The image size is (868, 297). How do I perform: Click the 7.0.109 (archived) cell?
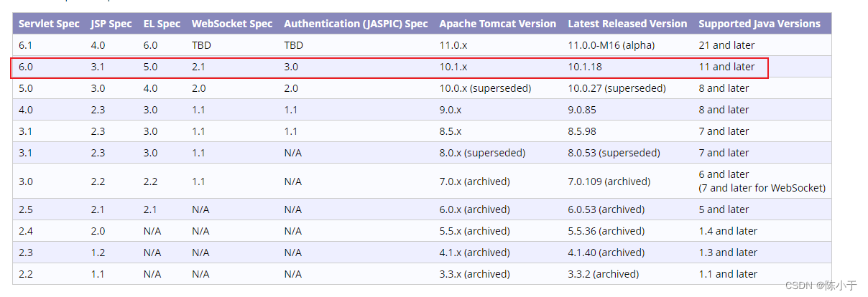click(x=609, y=181)
